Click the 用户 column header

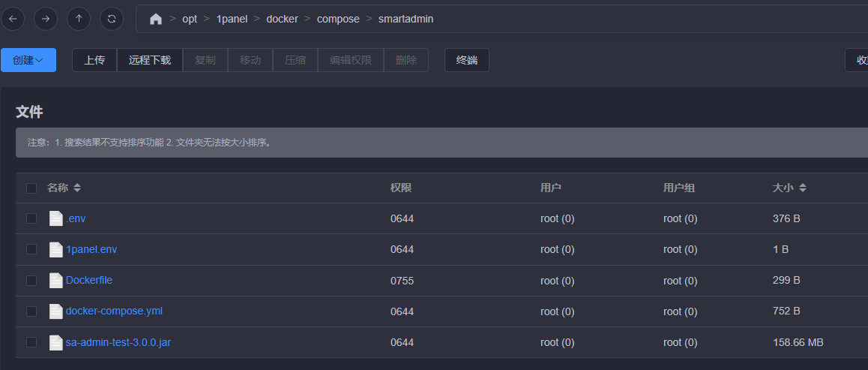pyautogui.click(x=551, y=188)
